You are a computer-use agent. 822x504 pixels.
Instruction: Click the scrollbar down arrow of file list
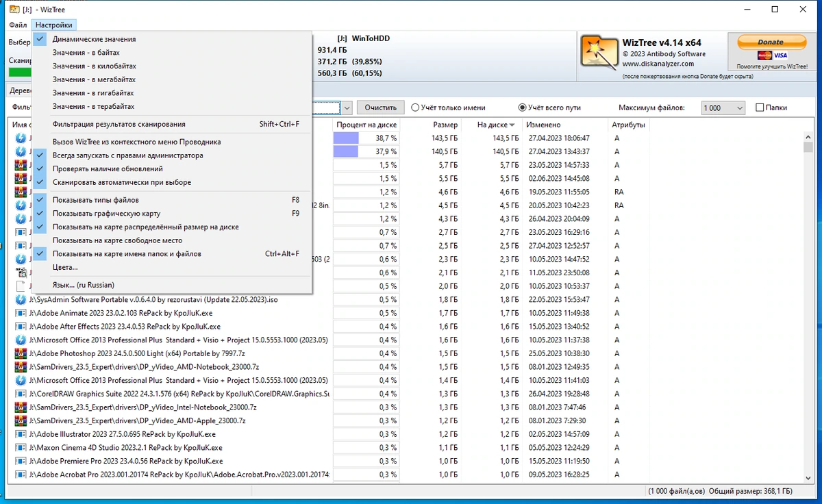click(x=808, y=477)
